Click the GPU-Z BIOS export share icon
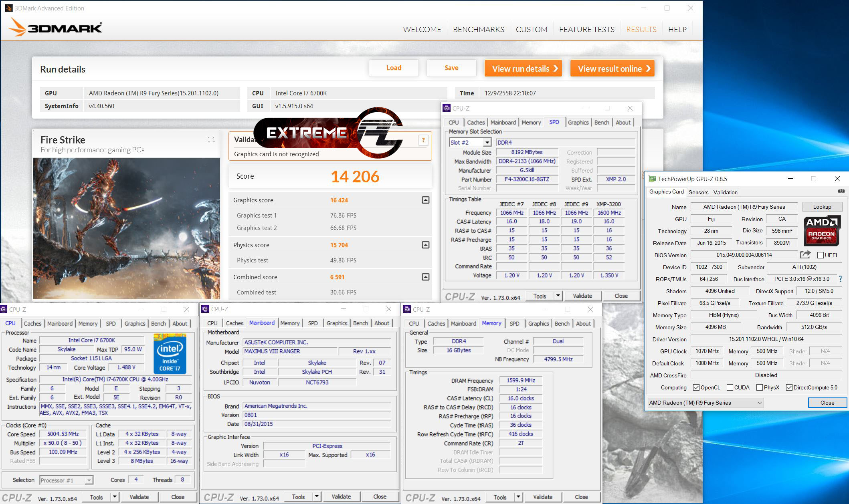 (x=805, y=255)
